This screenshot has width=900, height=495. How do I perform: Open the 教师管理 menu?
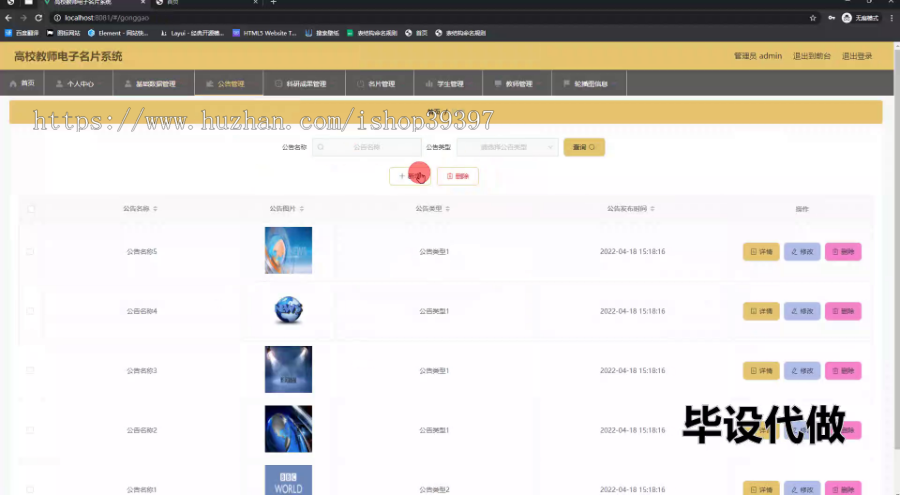(x=517, y=83)
